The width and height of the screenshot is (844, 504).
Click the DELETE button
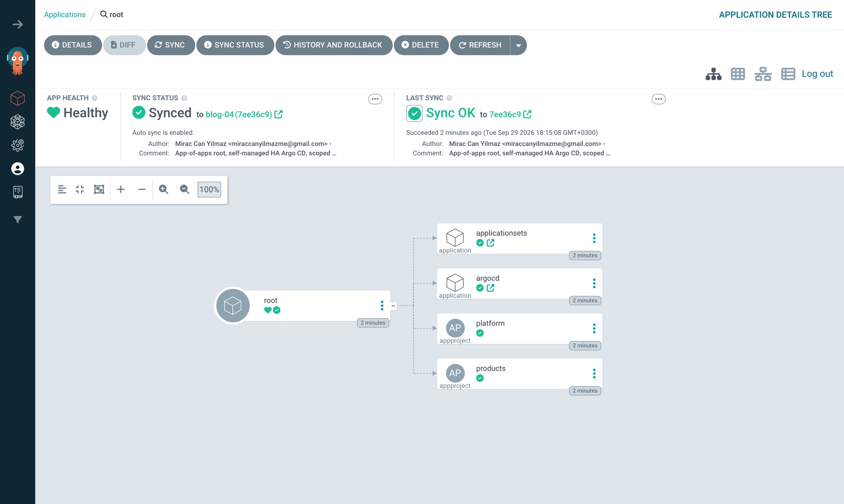pos(421,45)
